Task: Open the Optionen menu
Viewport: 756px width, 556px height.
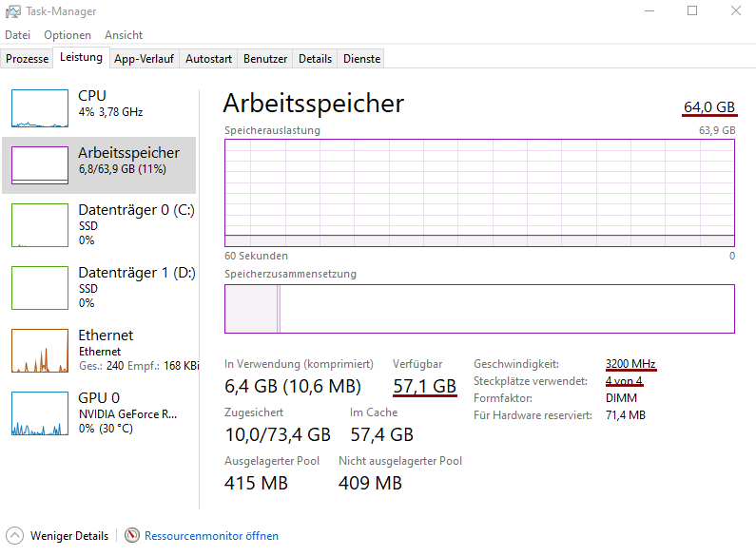Action: tap(68, 35)
